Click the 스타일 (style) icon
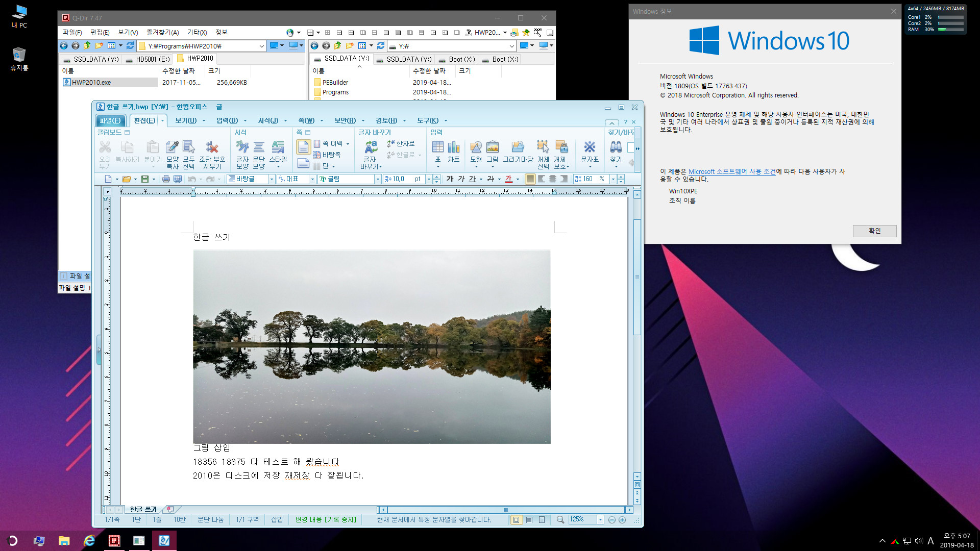Viewport: 980px width, 551px height. (278, 155)
